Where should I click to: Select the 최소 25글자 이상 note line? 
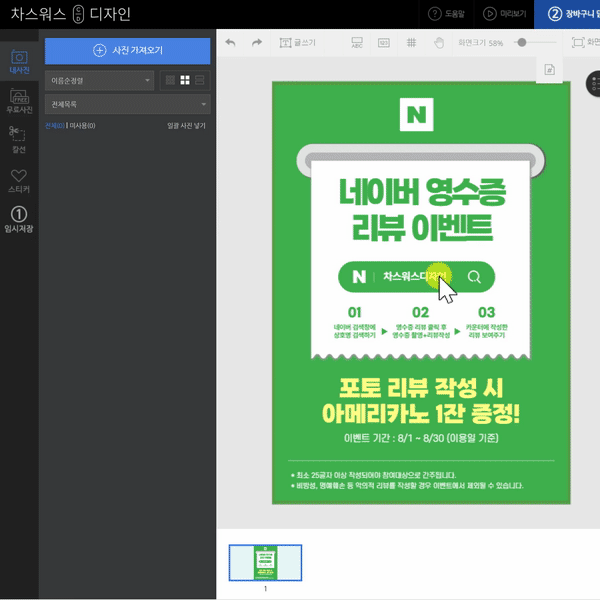tap(373, 475)
